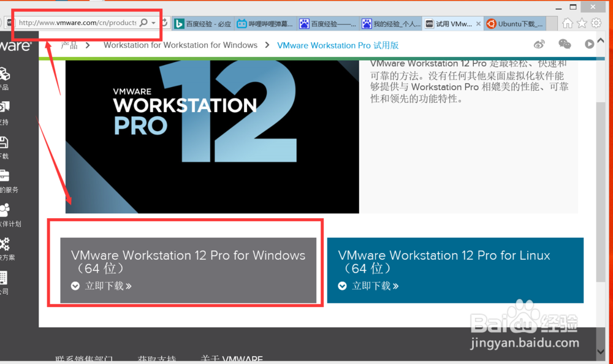The width and height of the screenshot is (613, 364).
Task: Click the browser Home icon
Action: click(567, 23)
